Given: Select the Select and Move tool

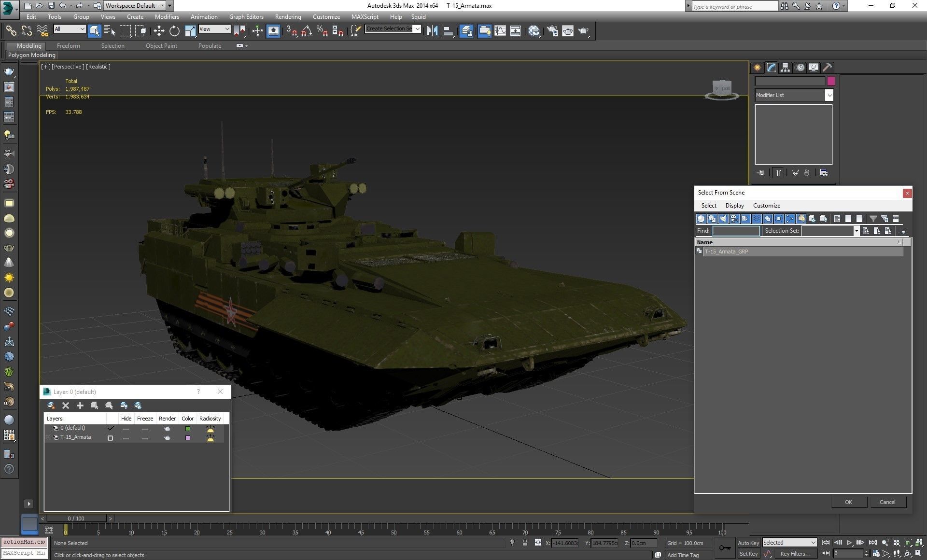Looking at the screenshot, I should (159, 31).
